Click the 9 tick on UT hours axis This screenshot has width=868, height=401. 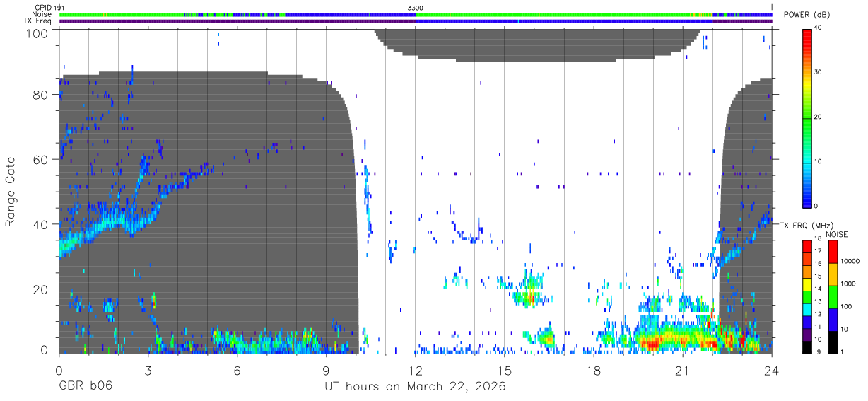327,369
